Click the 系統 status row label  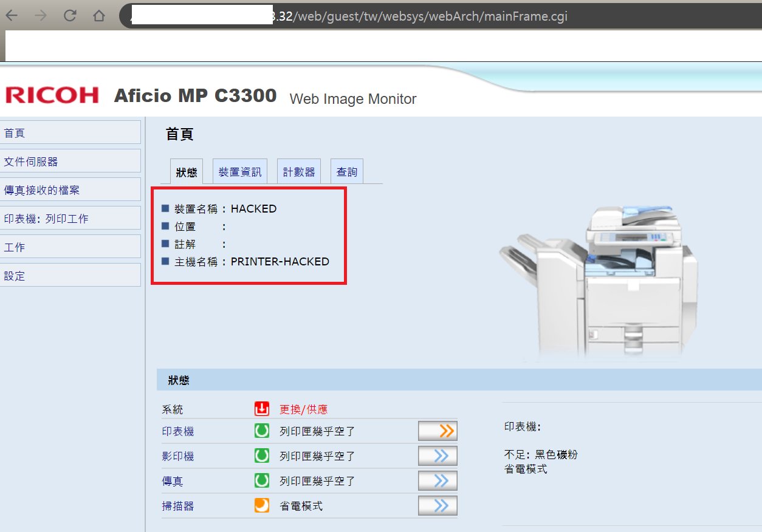tap(173, 409)
